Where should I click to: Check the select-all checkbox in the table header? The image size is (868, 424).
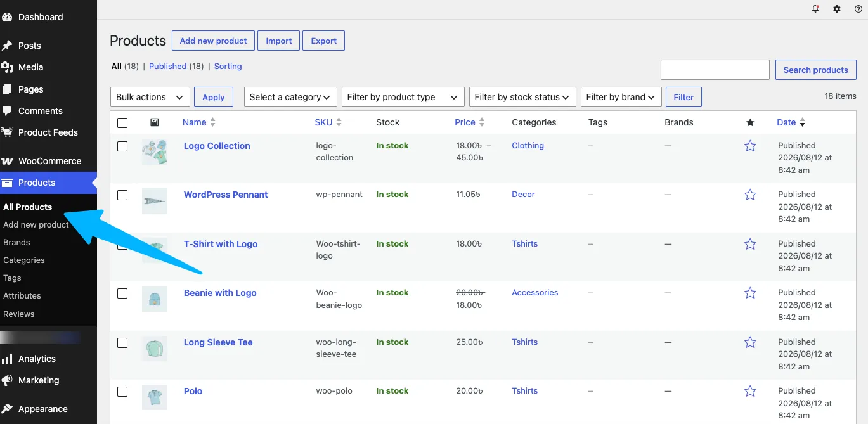point(122,123)
